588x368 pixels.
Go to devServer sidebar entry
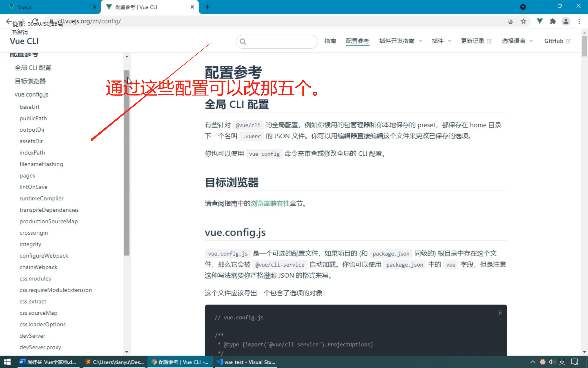click(x=32, y=336)
